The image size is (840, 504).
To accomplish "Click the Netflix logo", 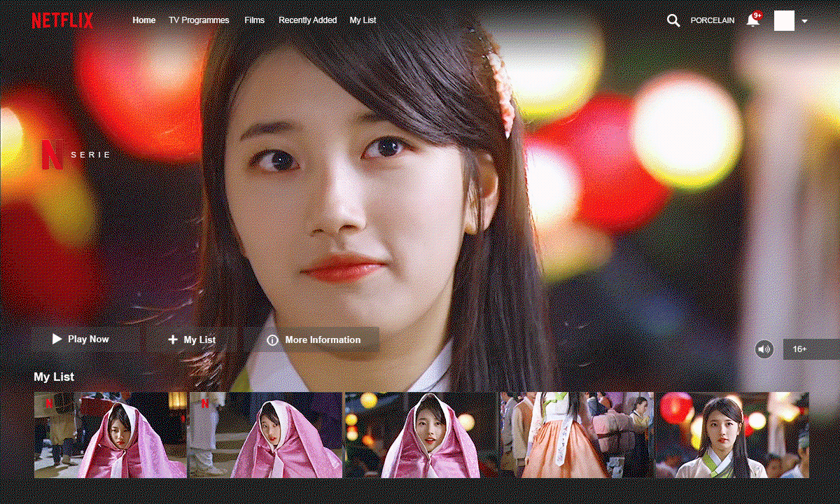I will 62,20.
